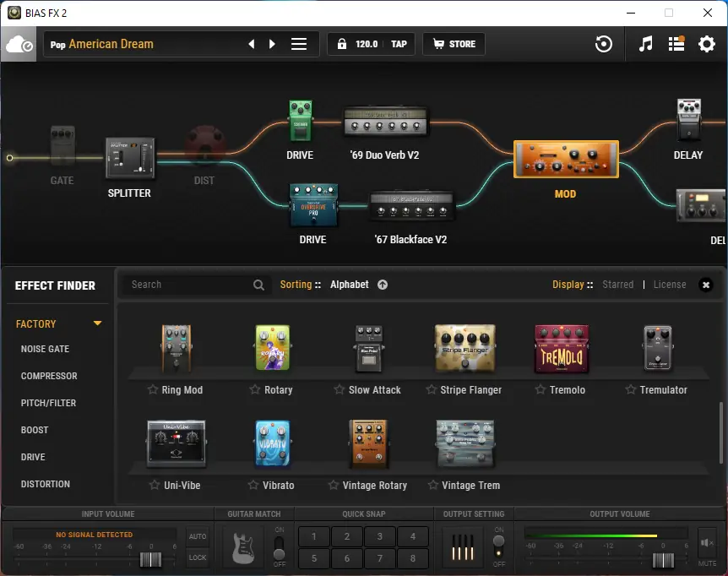Choose the Stripe Flanger pedal thumbnail

pyautogui.click(x=465, y=348)
